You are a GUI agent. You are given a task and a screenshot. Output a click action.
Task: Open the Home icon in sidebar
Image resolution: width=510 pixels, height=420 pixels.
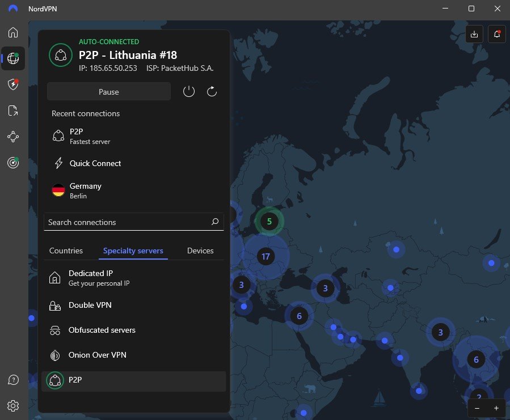(13, 32)
